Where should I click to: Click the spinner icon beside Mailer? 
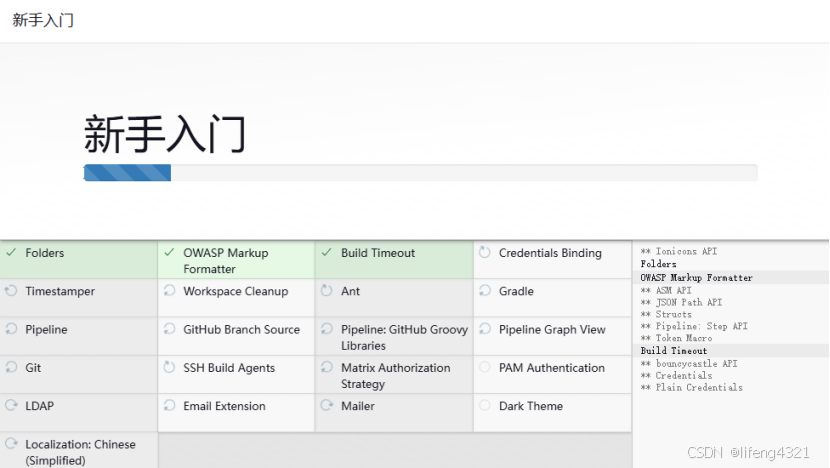pyautogui.click(x=327, y=406)
